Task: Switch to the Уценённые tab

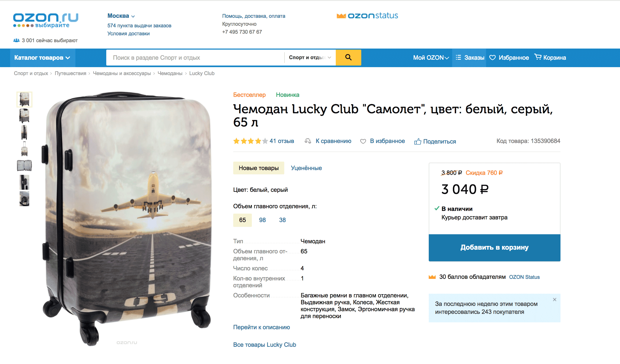Action: (306, 168)
